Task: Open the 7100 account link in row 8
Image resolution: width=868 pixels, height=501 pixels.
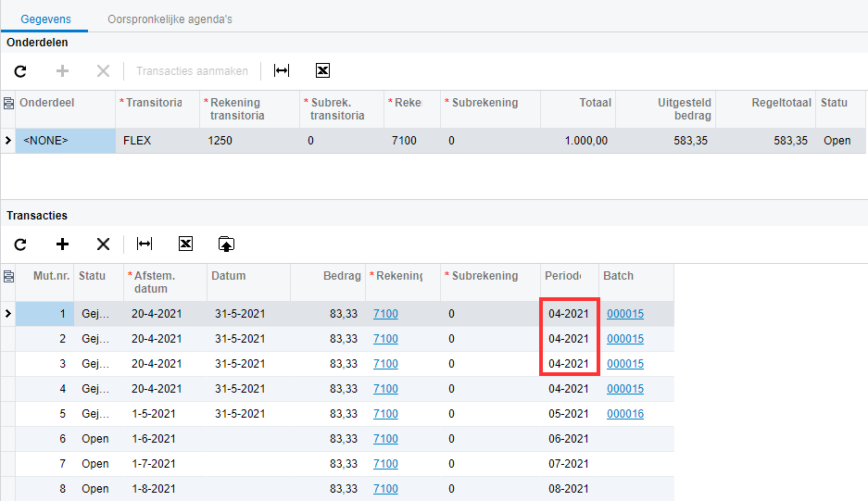Action: point(385,489)
